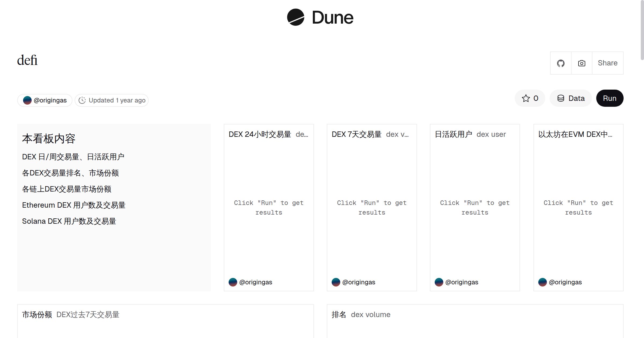Click the @origingas avatar under DEX 24小时交易量 card
Viewport: 644px width, 338px height.
pyautogui.click(x=233, y=282)
